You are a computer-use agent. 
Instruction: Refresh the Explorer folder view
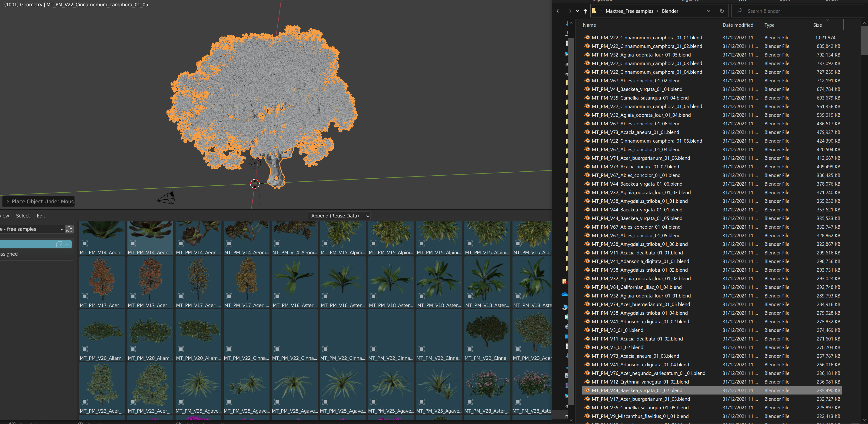point(722,11)
